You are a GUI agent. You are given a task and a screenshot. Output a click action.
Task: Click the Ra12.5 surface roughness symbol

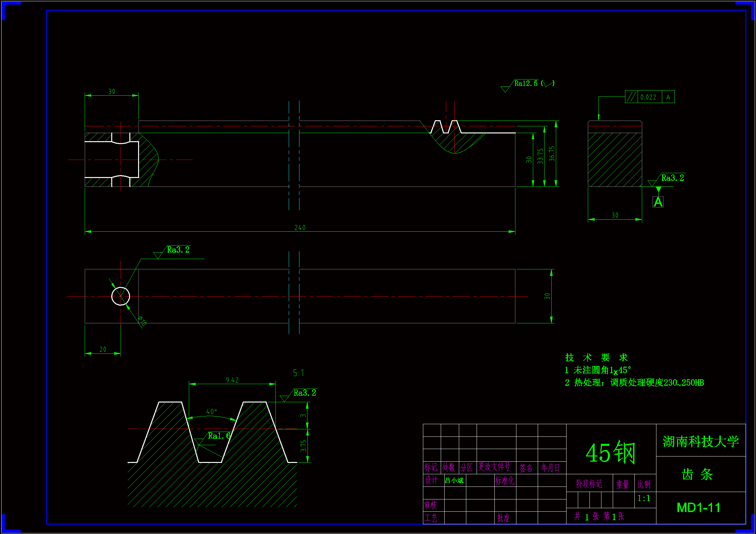[526, 84]
